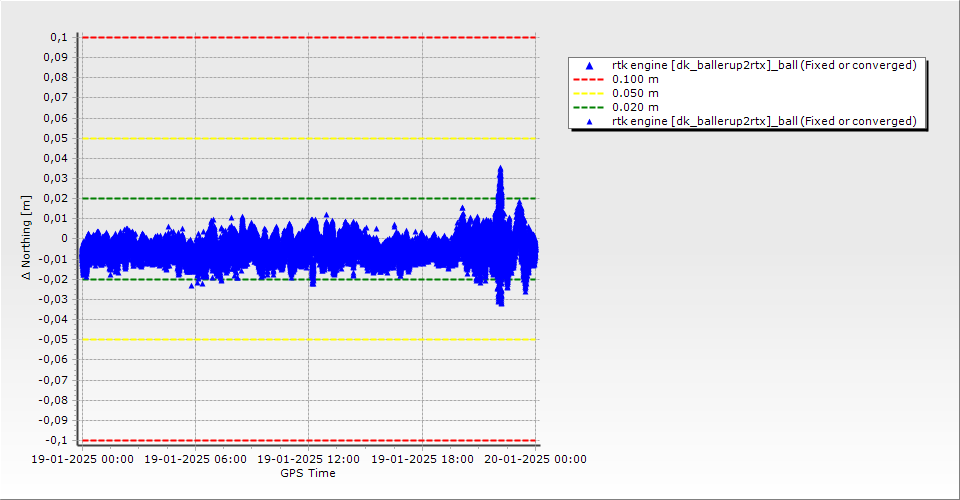Select the 0.050 m legend label
The height and width of the screenshot is (500, 960).
pos(635,94)
